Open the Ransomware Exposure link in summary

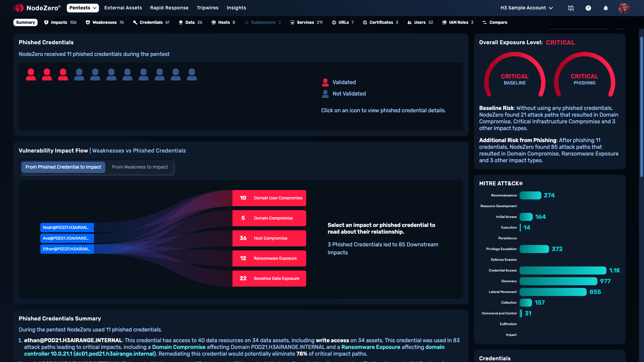pyautogui.click(x=371, y=347)
